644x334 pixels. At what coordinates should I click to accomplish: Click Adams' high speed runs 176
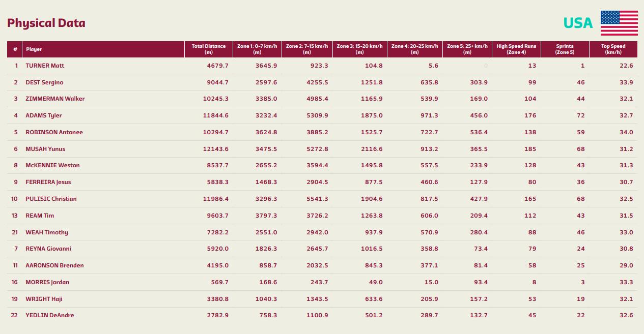[x=530, y=115]
